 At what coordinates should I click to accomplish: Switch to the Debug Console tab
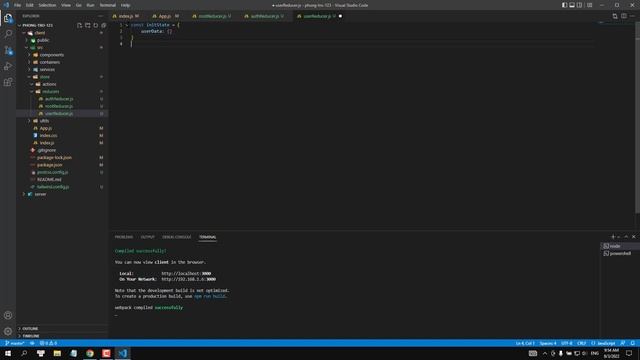(177, 237)
